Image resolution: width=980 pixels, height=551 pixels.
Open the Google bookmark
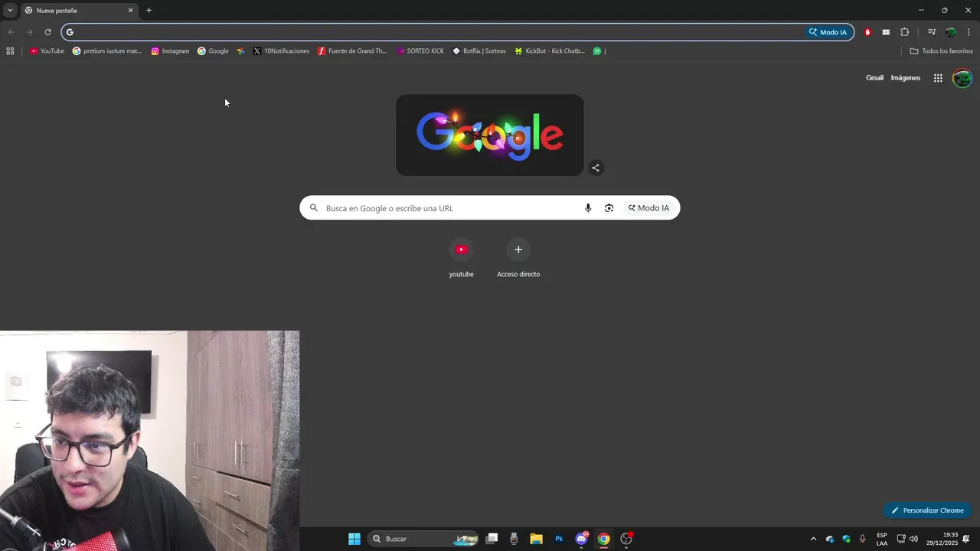[x=213, y=51]
